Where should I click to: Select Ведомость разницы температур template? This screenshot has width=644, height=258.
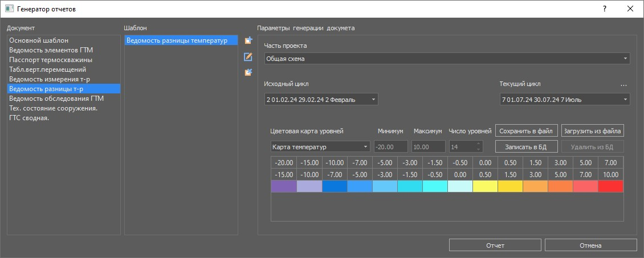coord(180,40)
